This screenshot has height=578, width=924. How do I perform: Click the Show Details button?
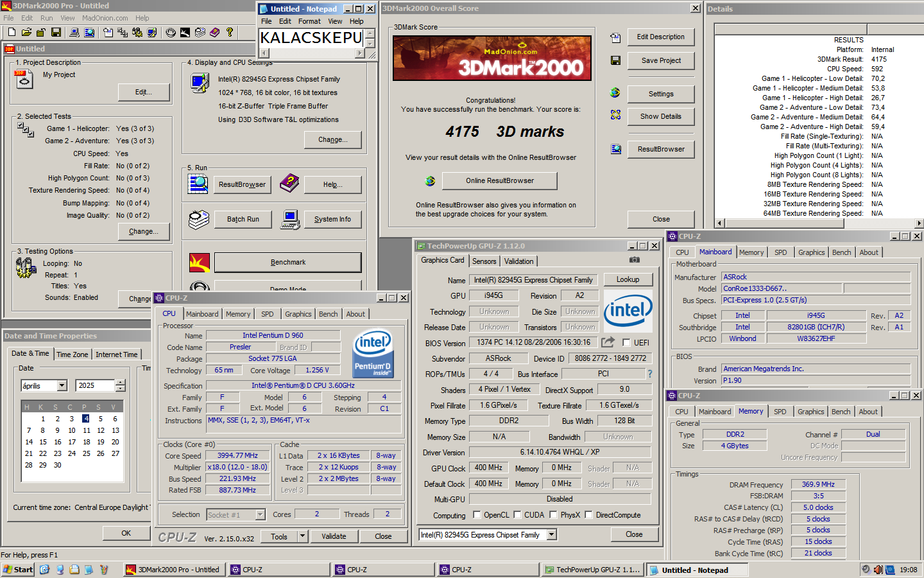661,116
